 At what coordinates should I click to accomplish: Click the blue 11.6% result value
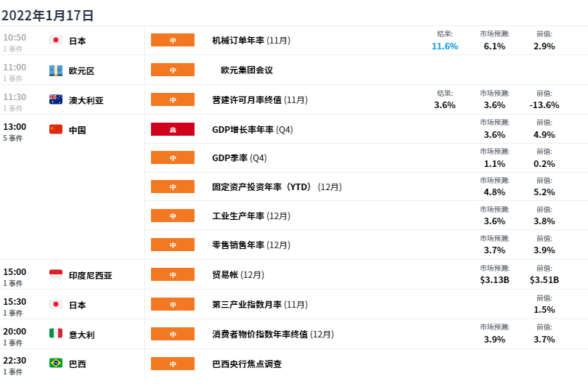pyautogui.click(x=445, y=46)
